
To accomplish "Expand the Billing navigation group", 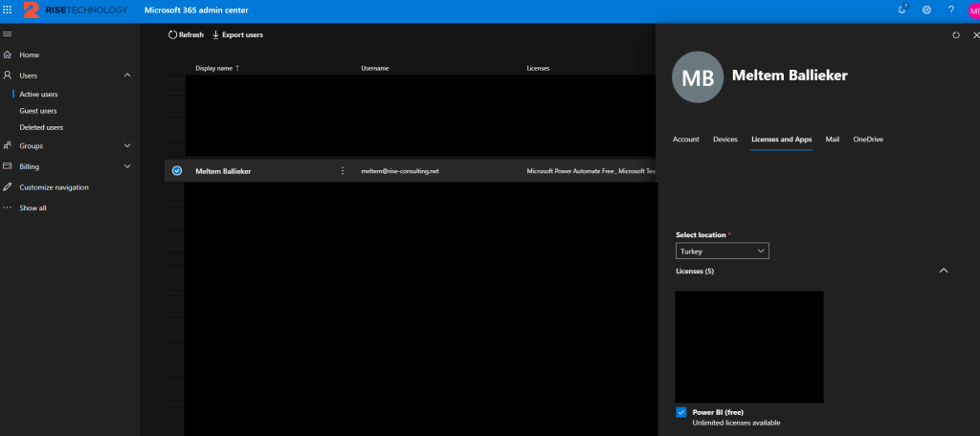I will coord(127,166).
